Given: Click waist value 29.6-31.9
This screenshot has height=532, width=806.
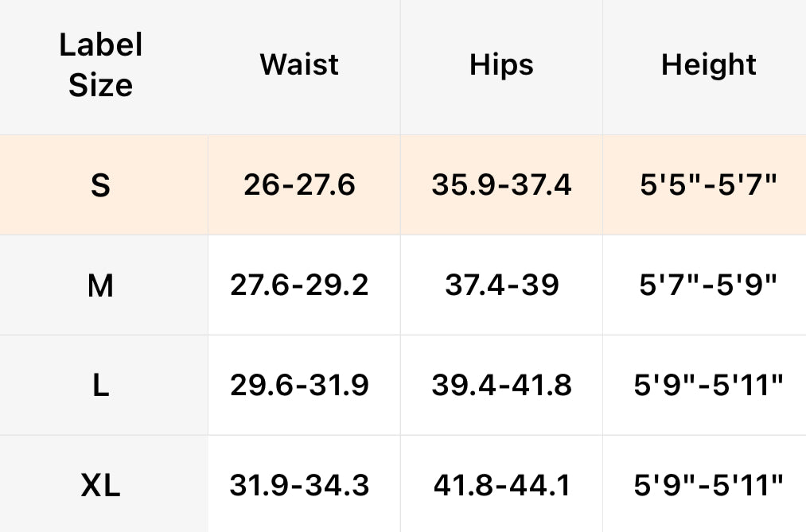Looking at the screenshot, I should (299, 385).
